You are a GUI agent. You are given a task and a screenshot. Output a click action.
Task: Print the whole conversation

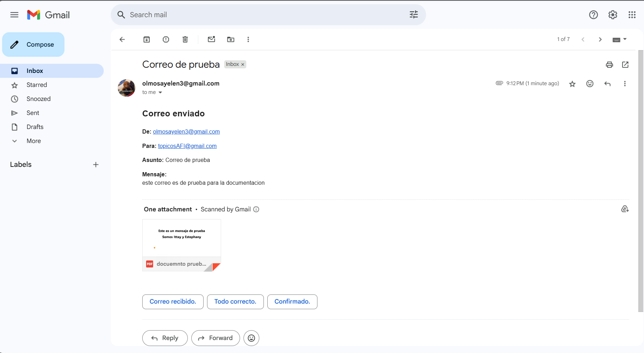609,65
